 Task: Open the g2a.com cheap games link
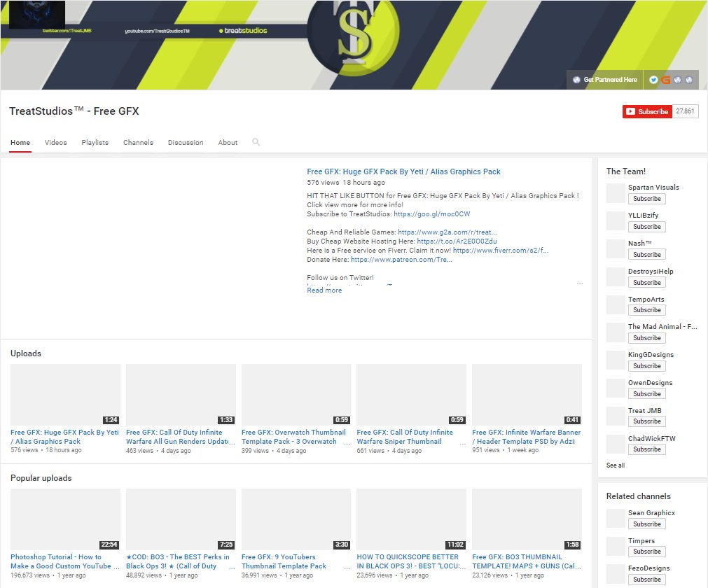tap(447, 232)
